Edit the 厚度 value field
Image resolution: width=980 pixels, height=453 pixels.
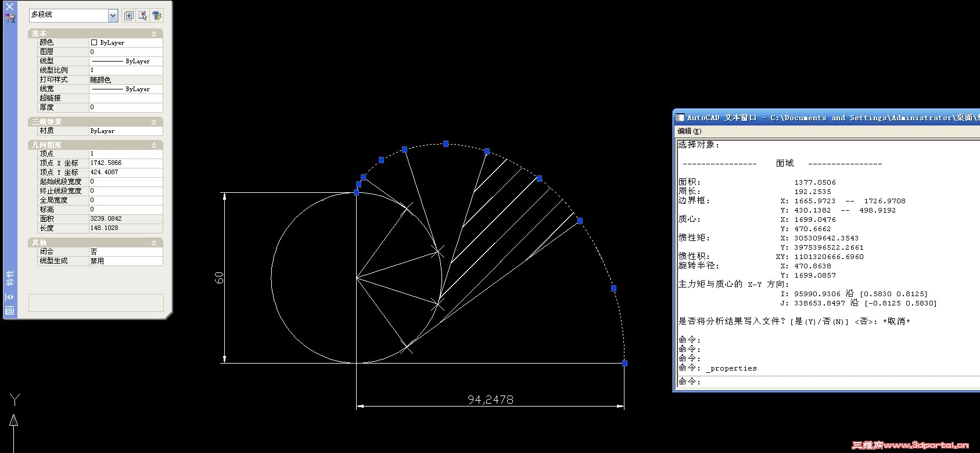(x=125, y=107)
